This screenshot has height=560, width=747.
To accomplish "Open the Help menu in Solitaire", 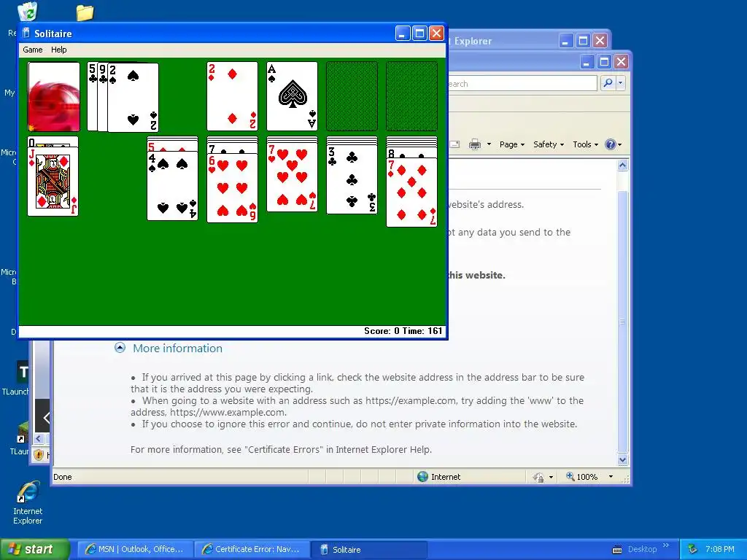I will pyautogui.click(x=58, y=50).
